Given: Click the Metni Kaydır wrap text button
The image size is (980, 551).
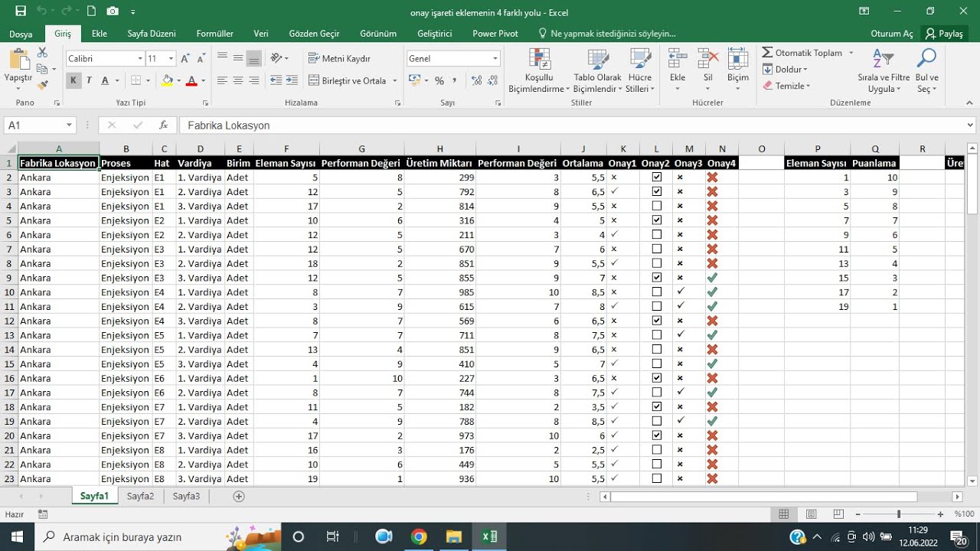Looking at the screenshot, I should click(x=340, y=58).
